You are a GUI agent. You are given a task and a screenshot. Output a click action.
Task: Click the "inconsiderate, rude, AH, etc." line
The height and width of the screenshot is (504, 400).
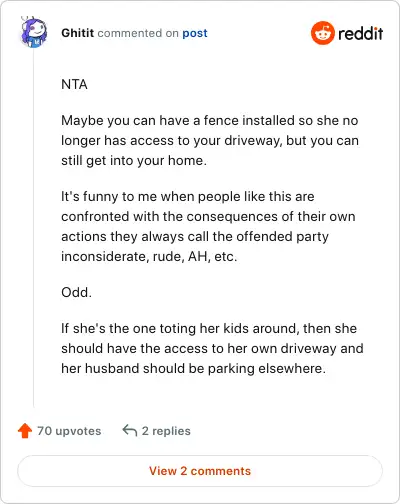149,257
